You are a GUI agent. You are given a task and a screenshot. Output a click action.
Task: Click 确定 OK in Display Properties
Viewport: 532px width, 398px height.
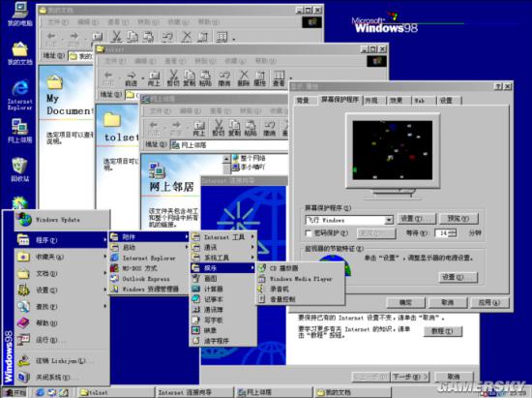[406, 302]
